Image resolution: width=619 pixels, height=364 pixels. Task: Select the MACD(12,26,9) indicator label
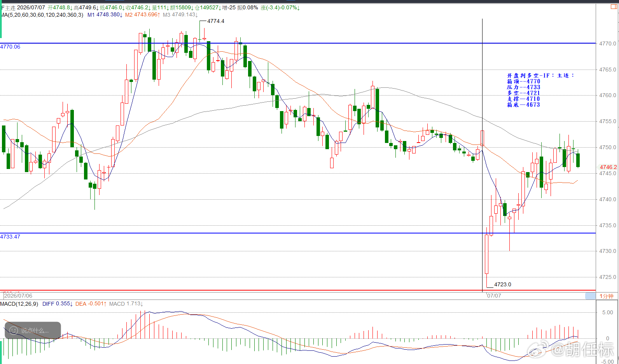[x=19, y=304]
